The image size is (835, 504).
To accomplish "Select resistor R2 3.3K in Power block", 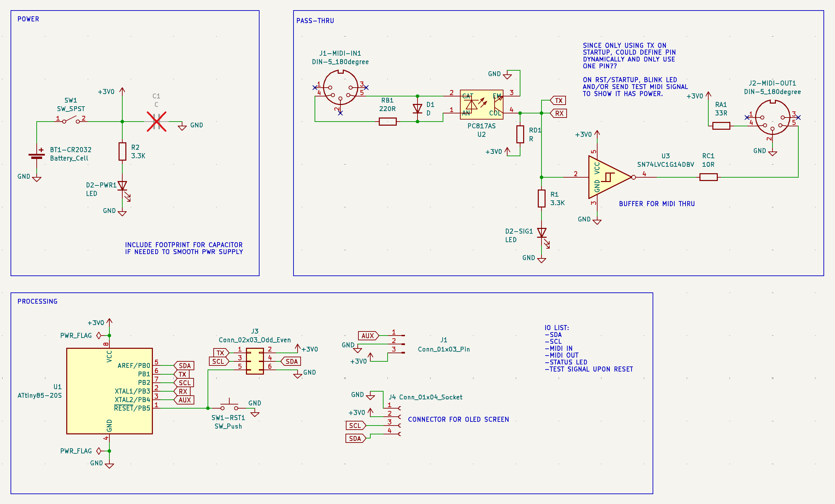I will tap(122, 151).
